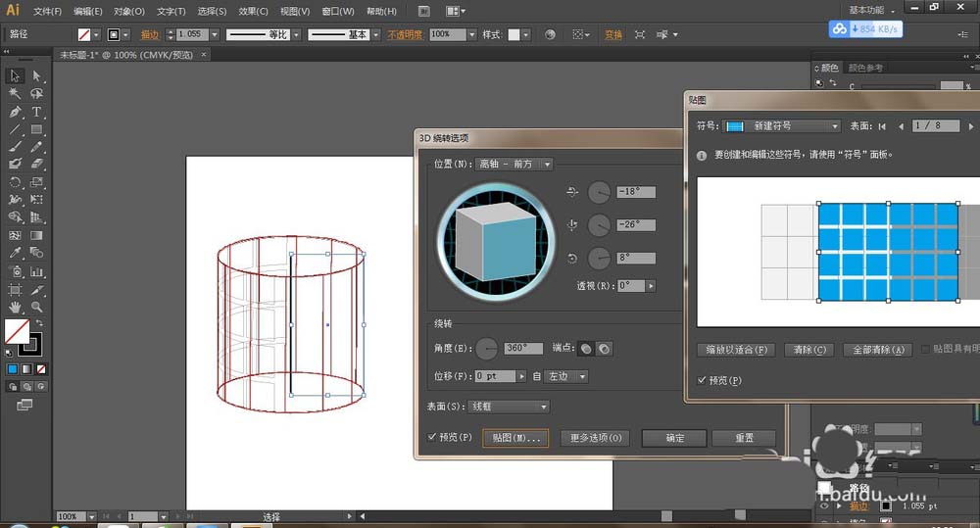Screen dimensions: 980x528
Task: Open the Position dropdown in 3D dialog
Action: pyautogui.click(x=514, y=165)
